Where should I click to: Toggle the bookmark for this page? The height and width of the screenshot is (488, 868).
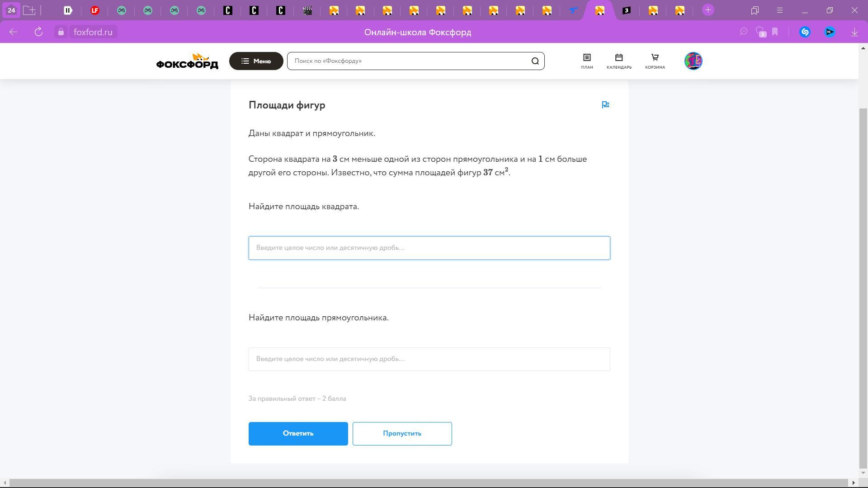775,32
